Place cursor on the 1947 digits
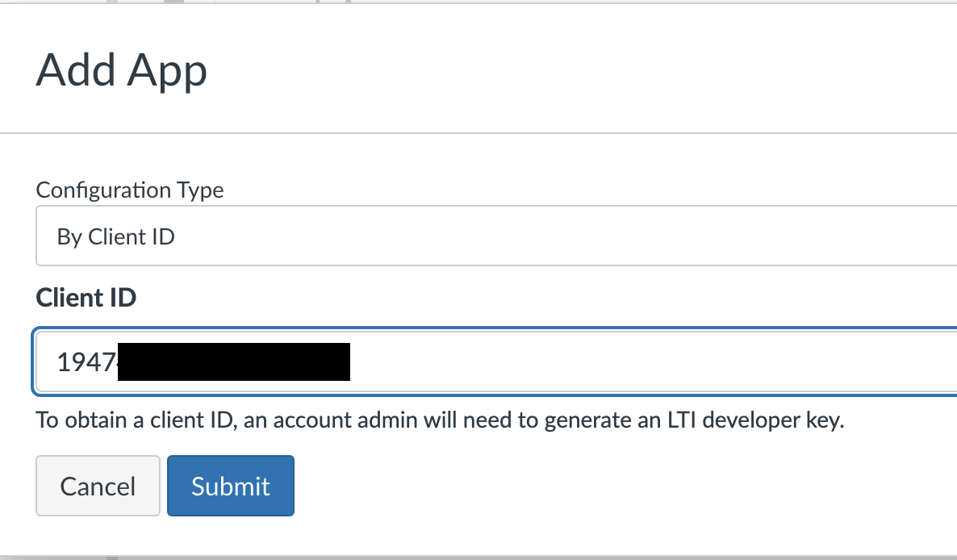This screenshot has height=560, width=957. pos(86,362)
